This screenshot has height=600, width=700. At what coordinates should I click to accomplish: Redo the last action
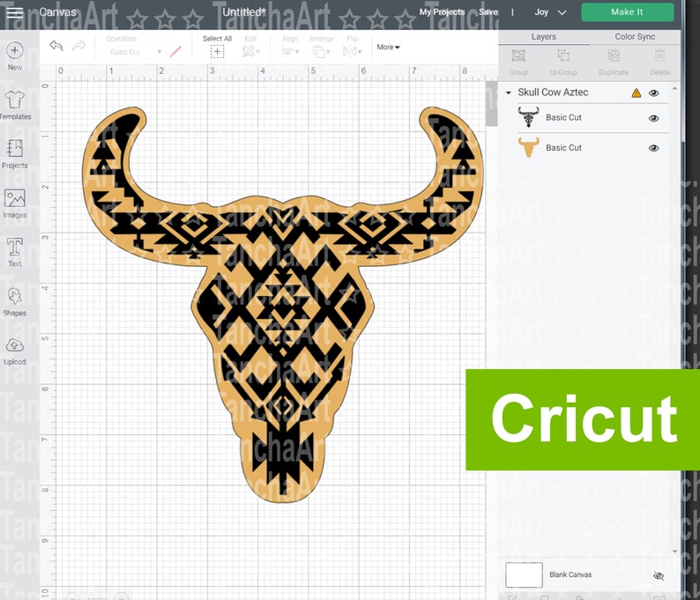pyautogui.click(x=79, y=46)
